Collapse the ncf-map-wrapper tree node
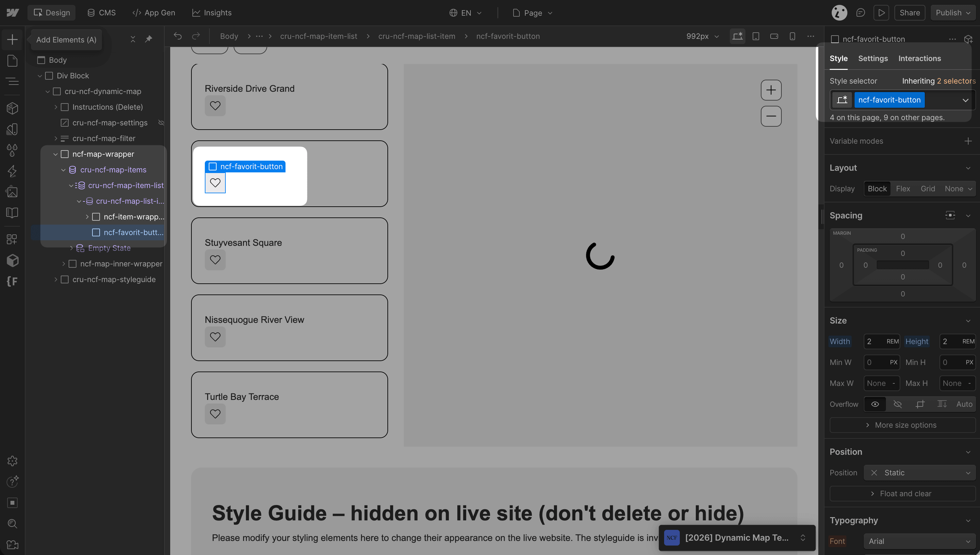This screenshot has height=555, width=980. 56,154
